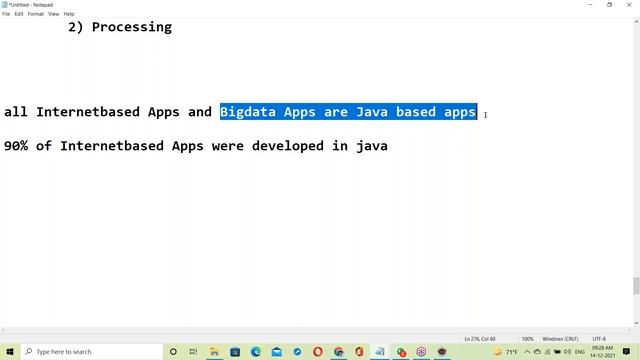640x360 pixels.
Task: Click the vertical scrollbar thumb
Action: (636, 285)
